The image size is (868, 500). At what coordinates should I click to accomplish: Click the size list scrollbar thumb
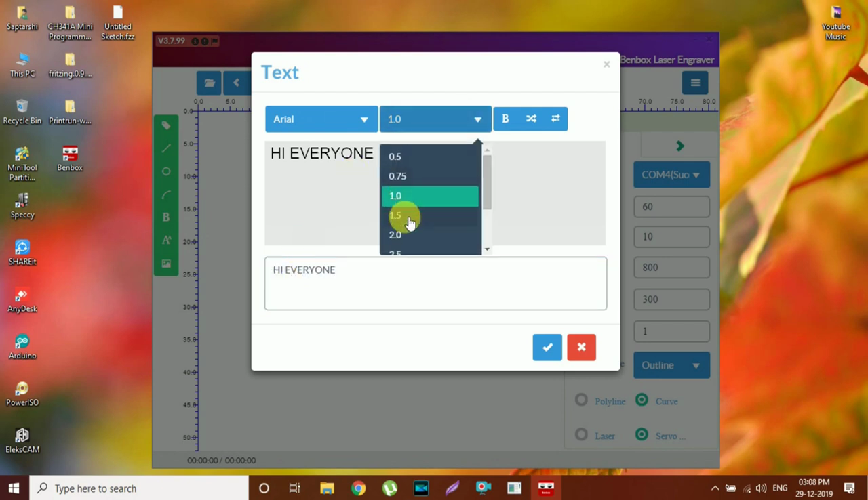click(x=487, y=182)
